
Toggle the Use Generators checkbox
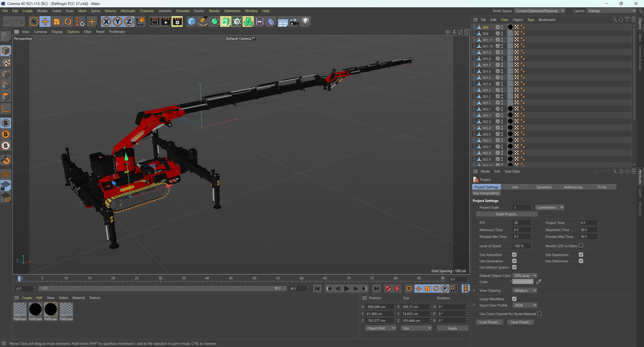pos(514,261)
